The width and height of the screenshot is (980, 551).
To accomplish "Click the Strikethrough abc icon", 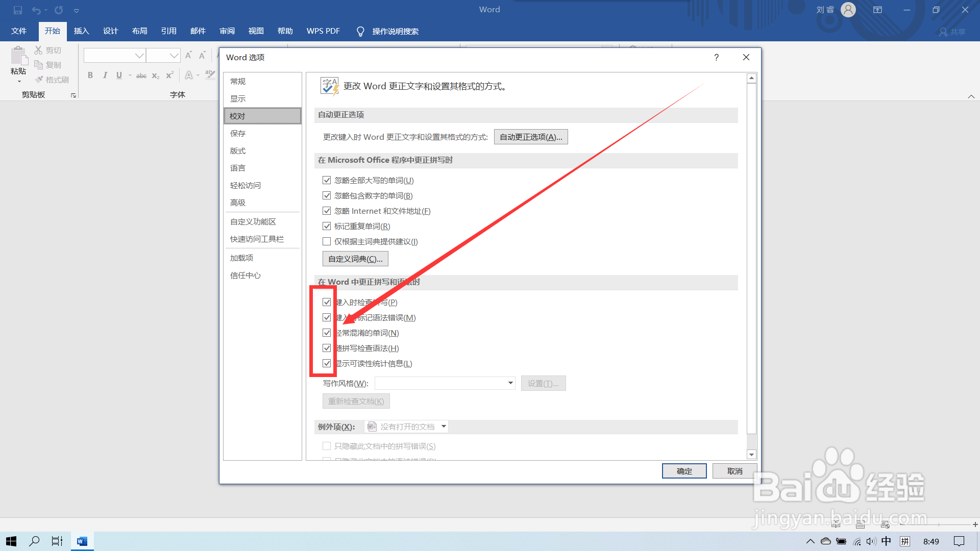I will tap(141, 76).
